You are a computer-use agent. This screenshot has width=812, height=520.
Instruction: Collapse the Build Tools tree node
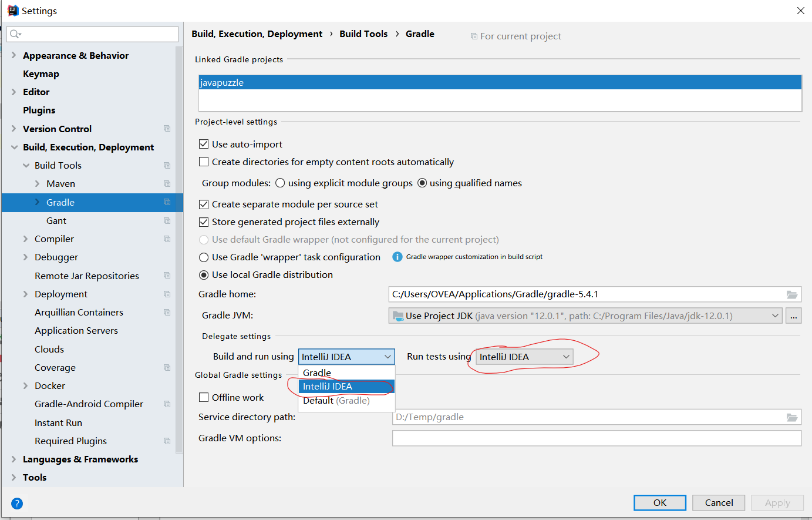[x=26, y=165]
